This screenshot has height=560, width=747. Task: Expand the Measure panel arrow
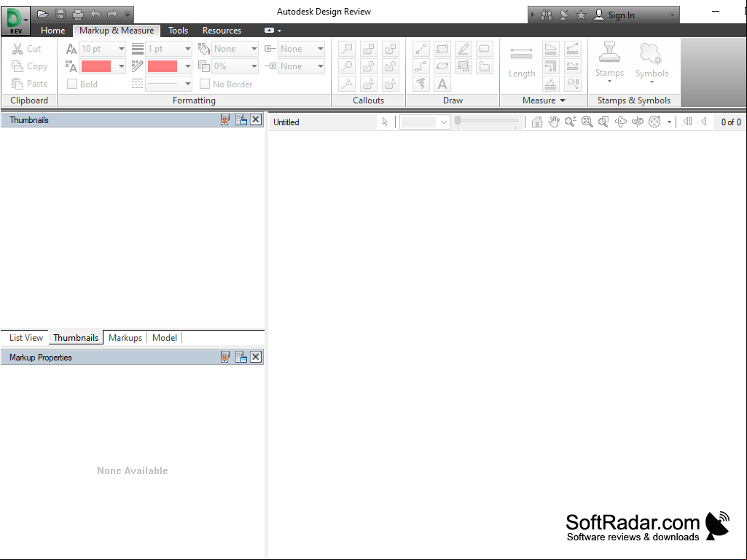[x=563, y=100]
